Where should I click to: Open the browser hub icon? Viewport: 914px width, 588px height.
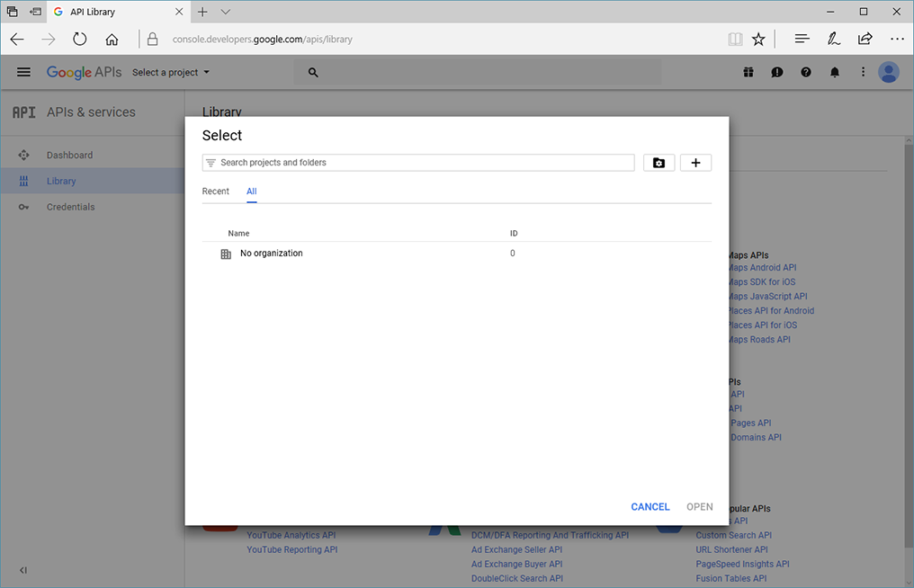802,39
